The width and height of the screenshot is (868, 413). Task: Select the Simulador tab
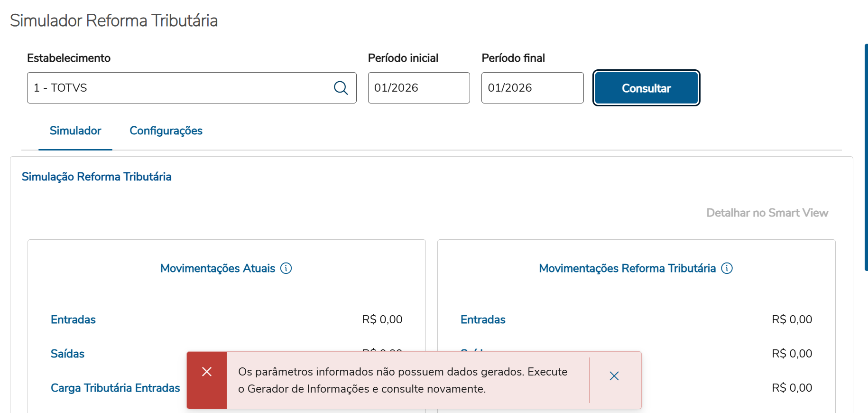75,131
